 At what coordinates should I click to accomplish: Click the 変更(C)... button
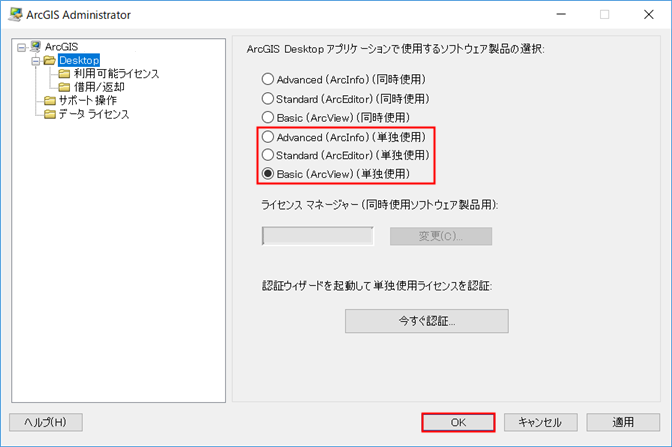[441, 236]
